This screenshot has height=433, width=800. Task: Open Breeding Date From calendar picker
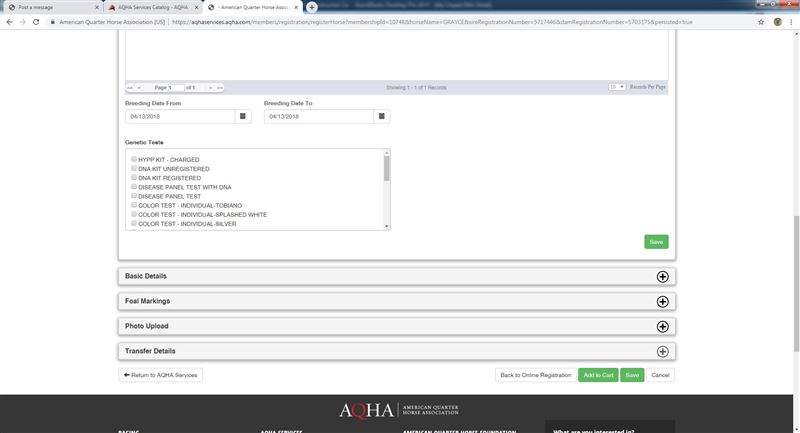click(x=243, y=116)
